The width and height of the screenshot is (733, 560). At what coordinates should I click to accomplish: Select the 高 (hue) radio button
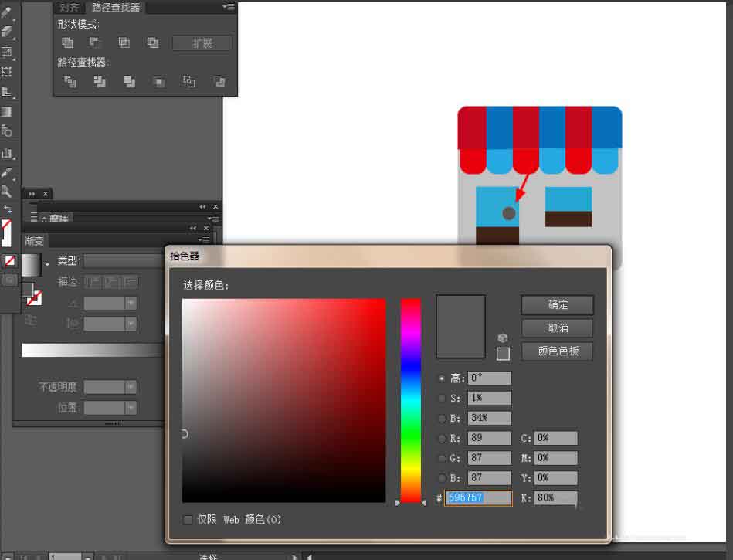pyautogui.click(x=441, y=378)
